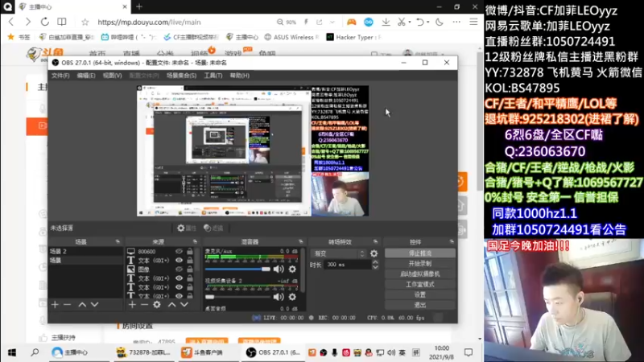Toggle visibility of 图像 source
The width and height of the screenshot is (644, 362).
coord(179,269)
